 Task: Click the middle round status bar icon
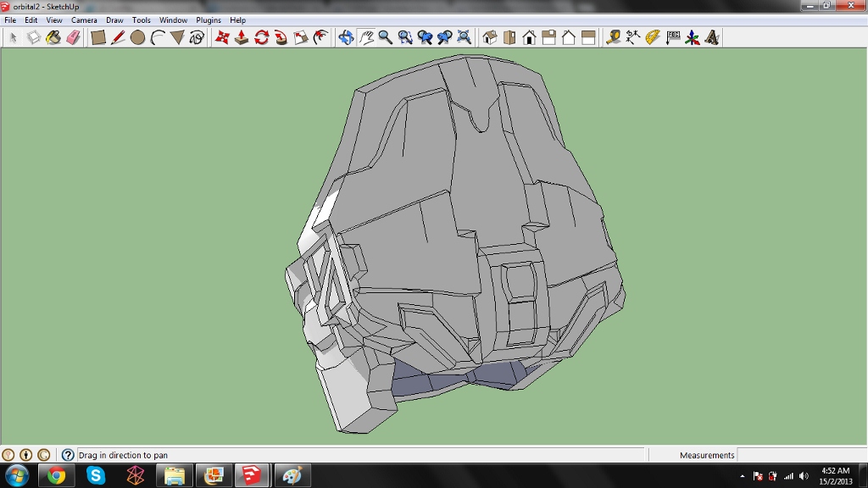pos(26,455)
